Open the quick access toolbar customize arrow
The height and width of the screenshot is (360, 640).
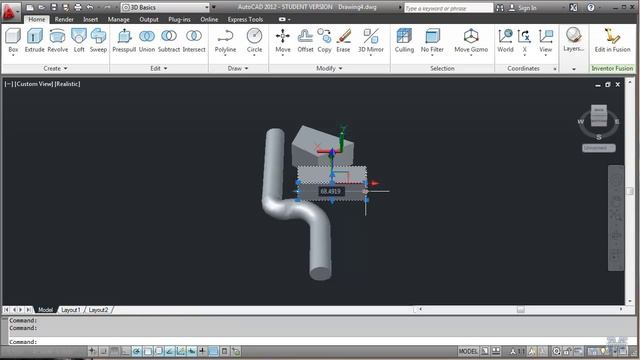[213, 7]
